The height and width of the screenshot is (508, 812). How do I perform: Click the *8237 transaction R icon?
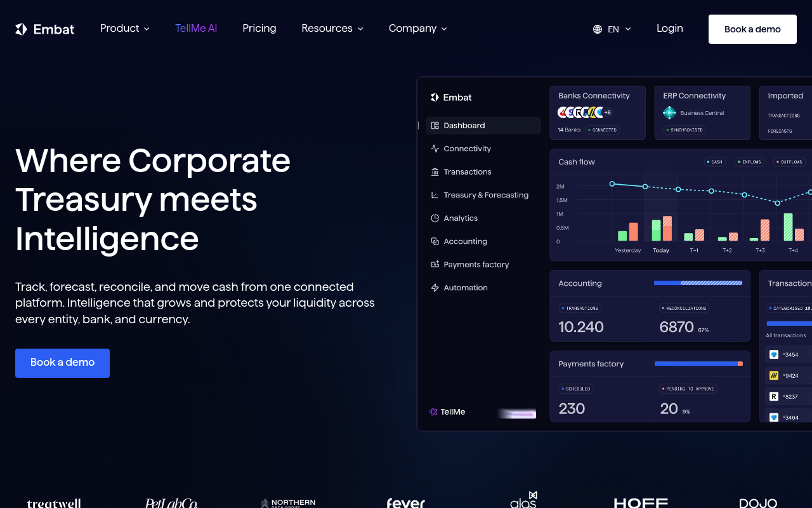[x=774, y=397]
